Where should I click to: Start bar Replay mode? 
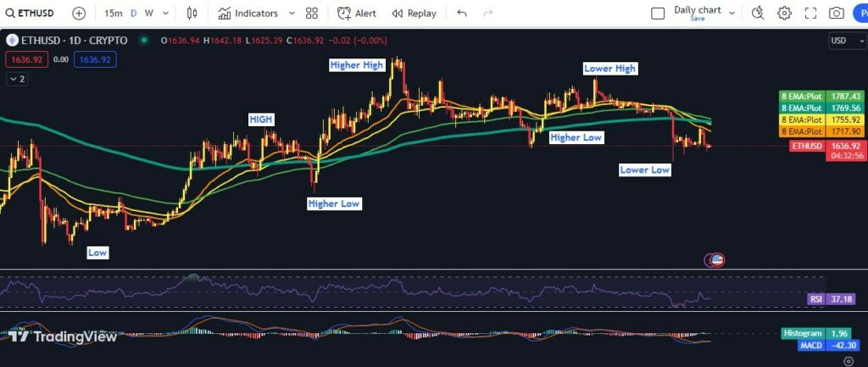(x=414, y=14)
